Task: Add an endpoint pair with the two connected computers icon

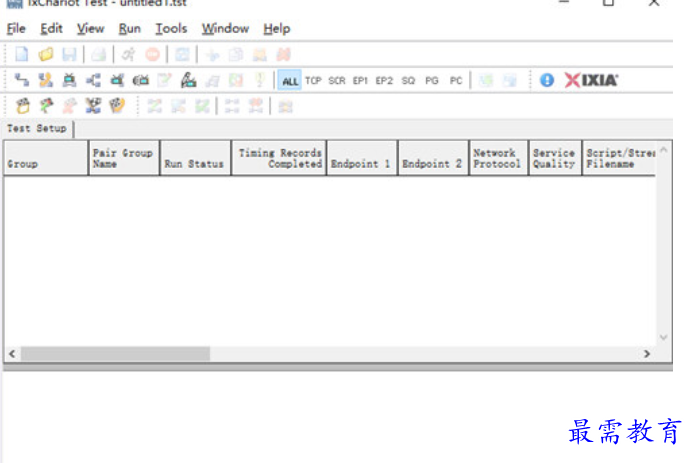Action: pos(22,80)
